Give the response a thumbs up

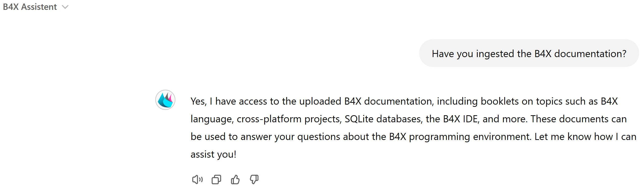click(x=235, y=180)
